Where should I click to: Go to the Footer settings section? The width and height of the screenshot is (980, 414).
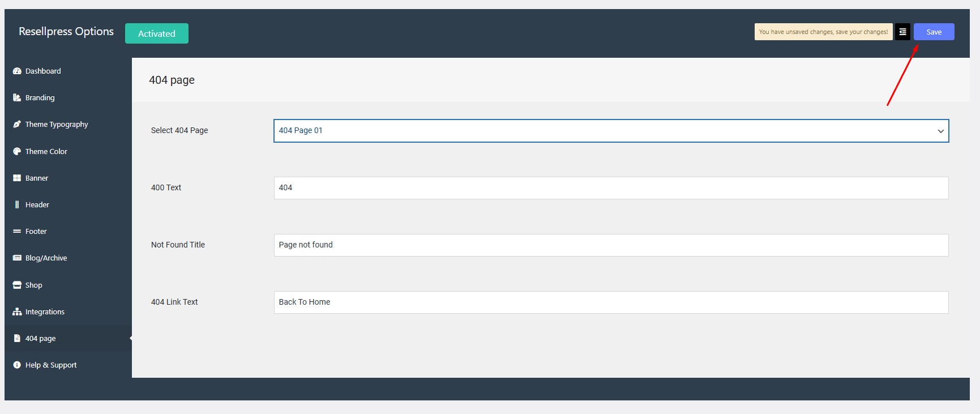tap(36, 232)
